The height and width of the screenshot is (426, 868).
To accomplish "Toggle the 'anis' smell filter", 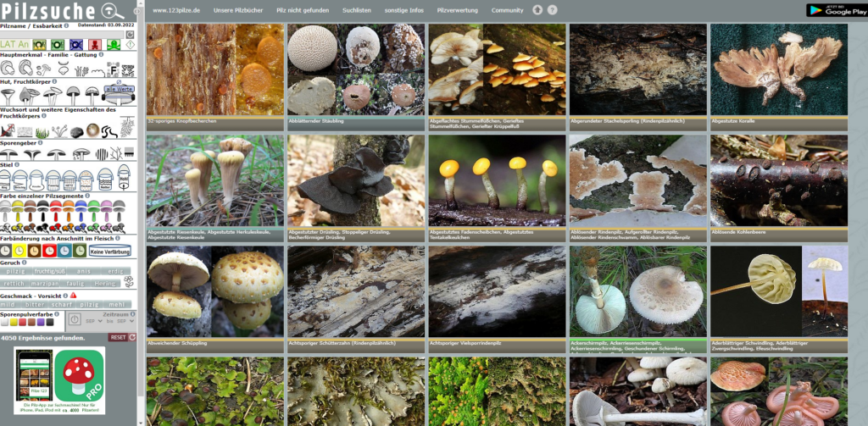I will click(x=82, y=271).
